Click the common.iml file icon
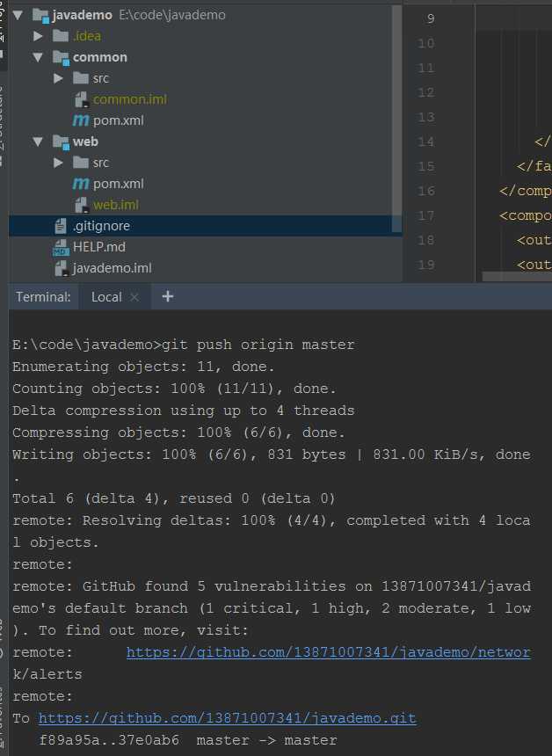Viewport: 552px width, 756px height. pyautogui.click(x=82, y=99)
